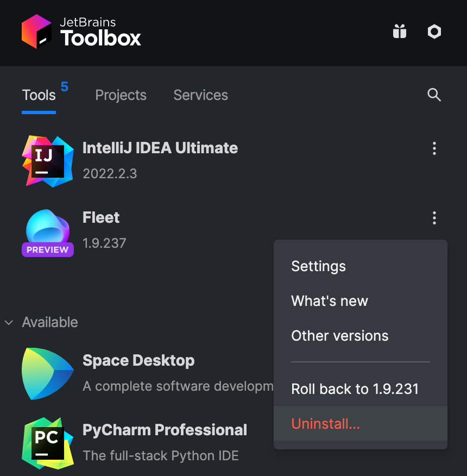Image resolution: width=467 pixels, height=476 pixels.
Task: Click the gift icon in the header
Action: tap(400, 32)
